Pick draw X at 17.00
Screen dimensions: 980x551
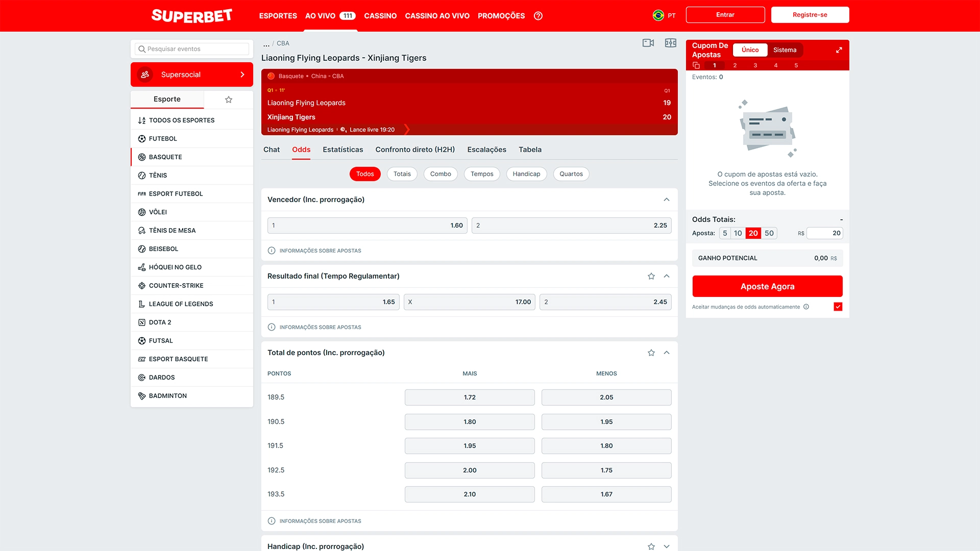coord(470,302)
